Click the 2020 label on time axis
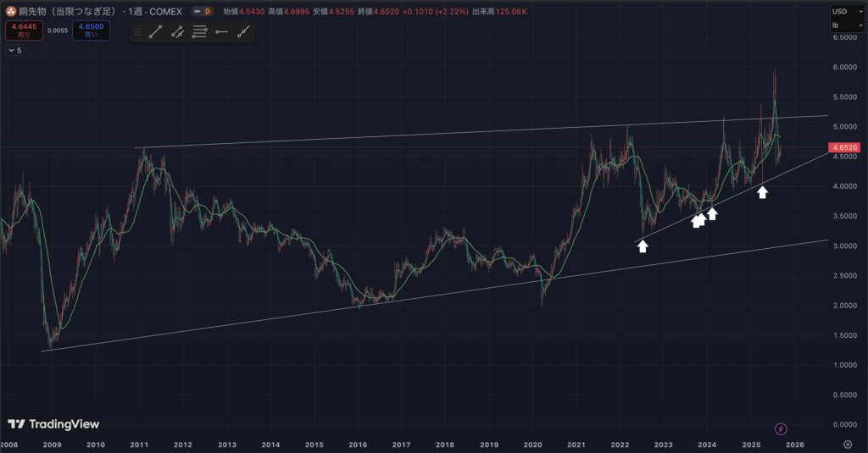 pos(532,444)
